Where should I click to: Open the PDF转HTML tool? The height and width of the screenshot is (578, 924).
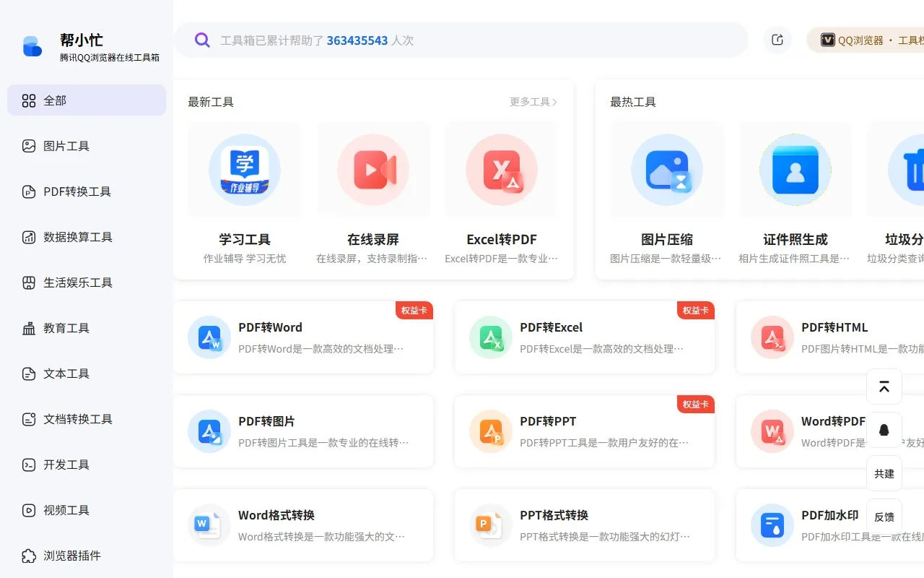[772, 337]
